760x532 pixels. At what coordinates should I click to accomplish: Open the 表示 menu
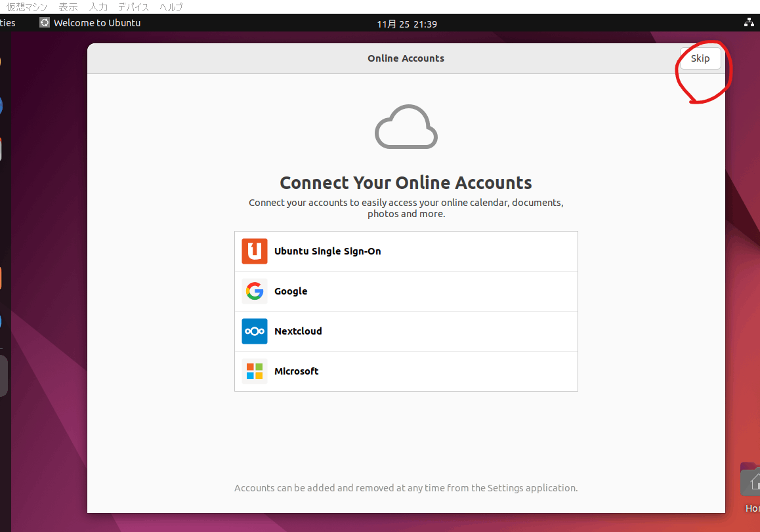tap(68, 7)
